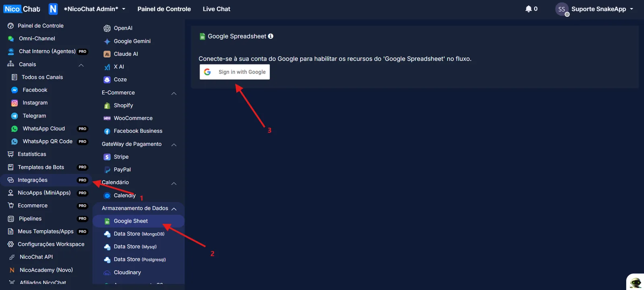Screen dimensions: 644x290
Task: Click the Telegram icon
Action: point(14,116)
